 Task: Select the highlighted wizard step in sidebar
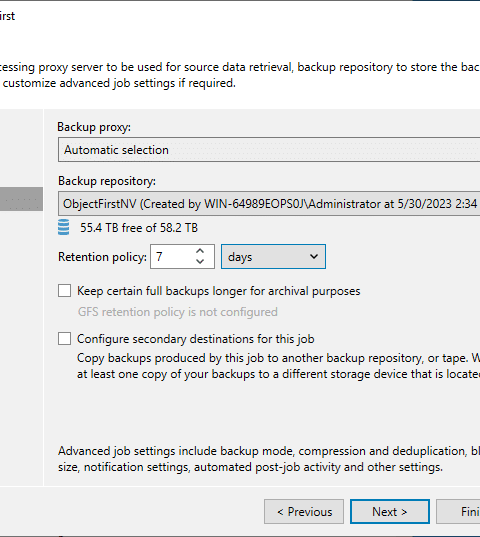21,199
